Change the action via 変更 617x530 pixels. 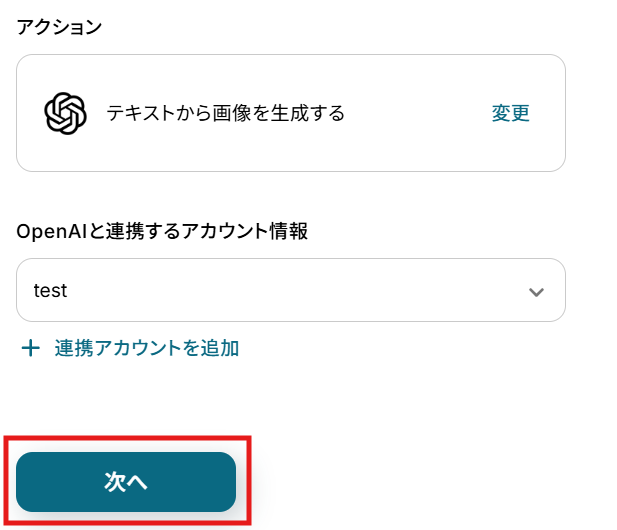point(510,113)
